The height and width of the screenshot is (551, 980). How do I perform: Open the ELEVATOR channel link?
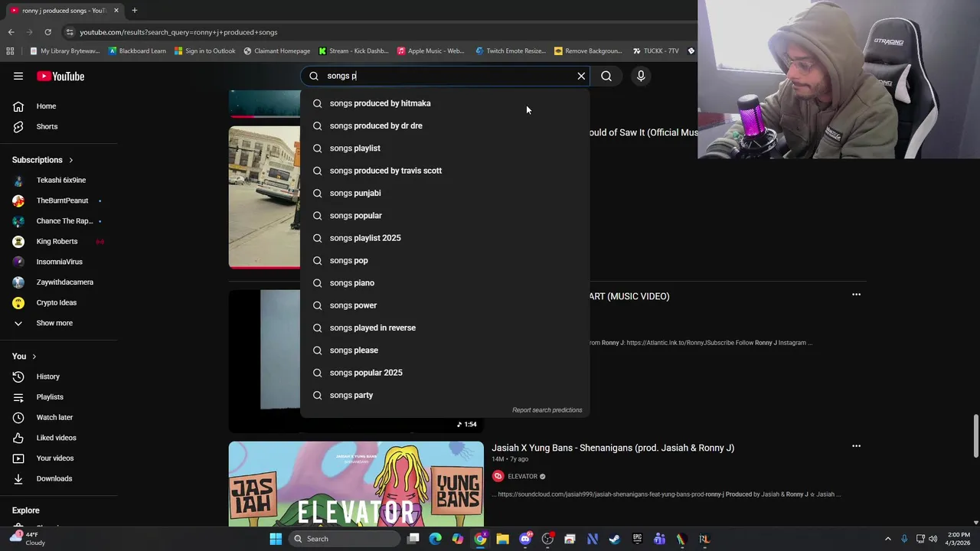click(x=522, y=476)
